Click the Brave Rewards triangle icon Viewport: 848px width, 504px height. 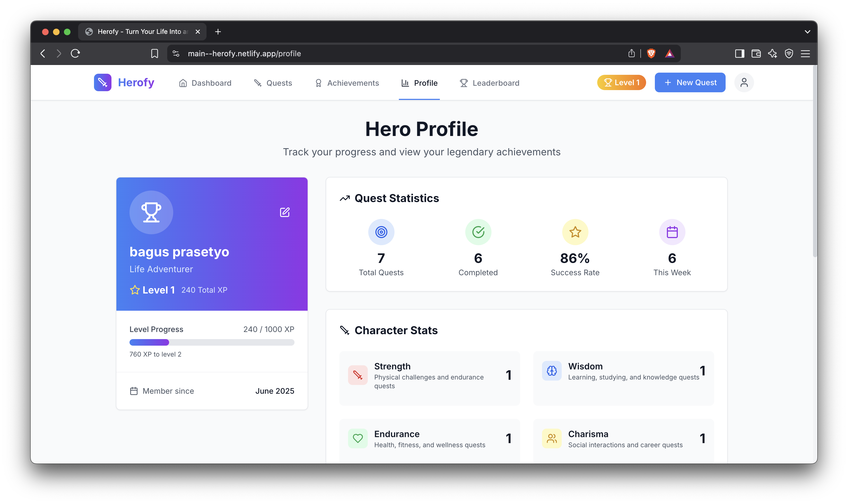pos(669,53)
